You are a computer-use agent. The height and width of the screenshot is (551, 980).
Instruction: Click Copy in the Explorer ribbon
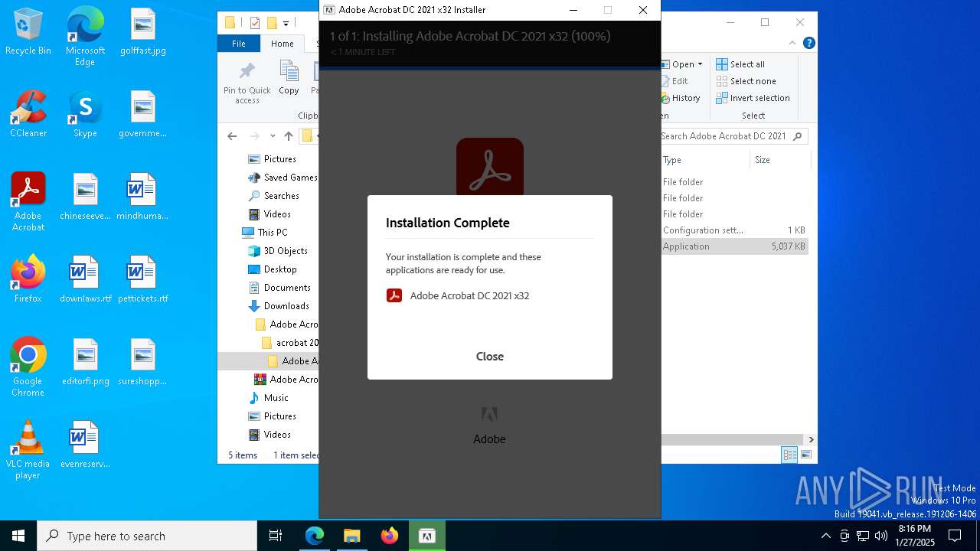pos(289,78)
